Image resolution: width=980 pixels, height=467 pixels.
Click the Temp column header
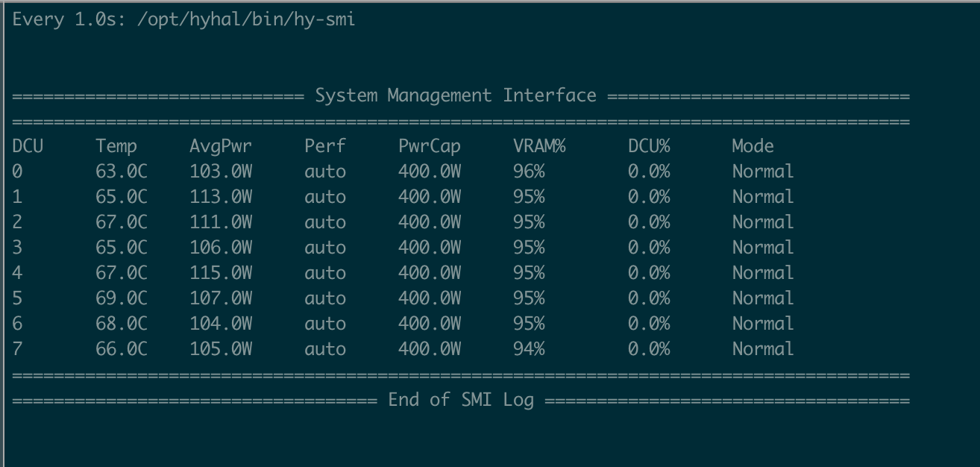[116, 146]
